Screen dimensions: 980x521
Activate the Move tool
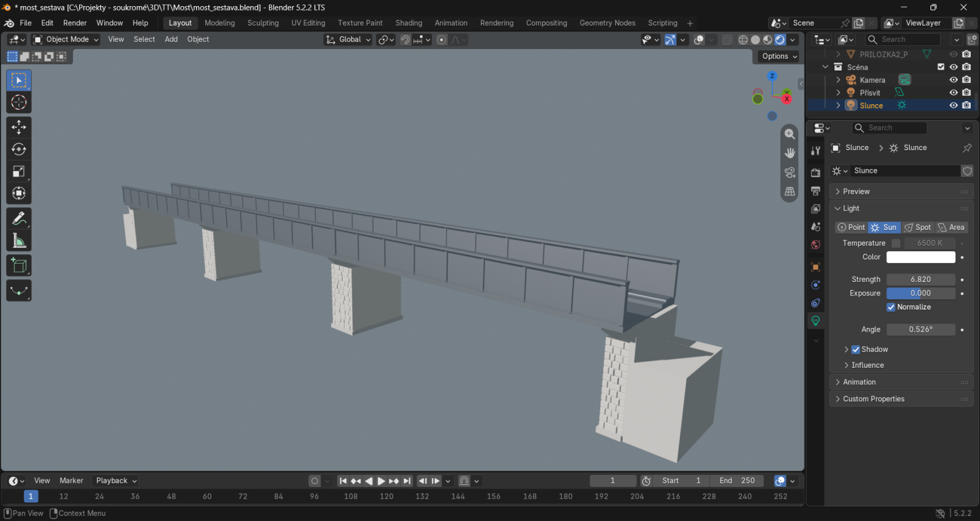(x=19, y=127)
